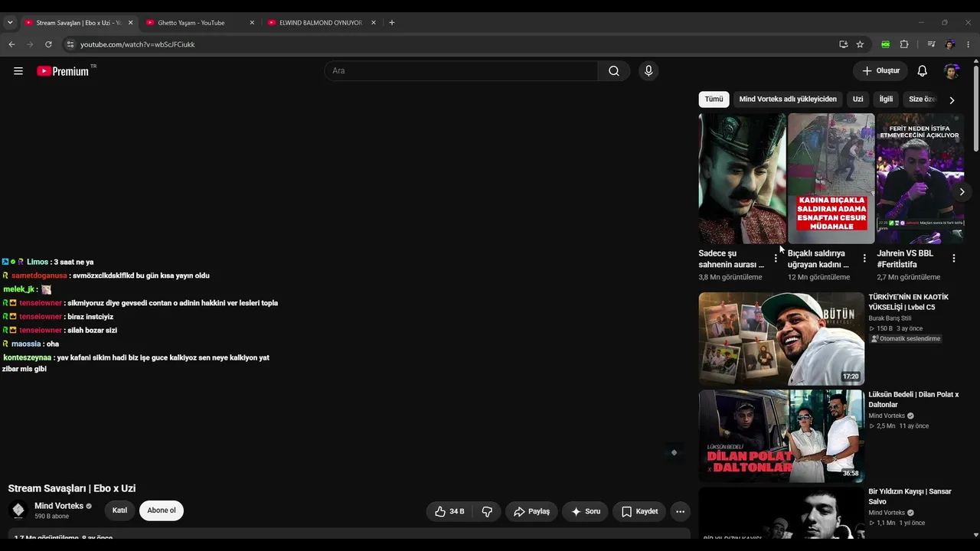Click the 'Katıl' join button

pyautogui.click(x=119, y=510)
